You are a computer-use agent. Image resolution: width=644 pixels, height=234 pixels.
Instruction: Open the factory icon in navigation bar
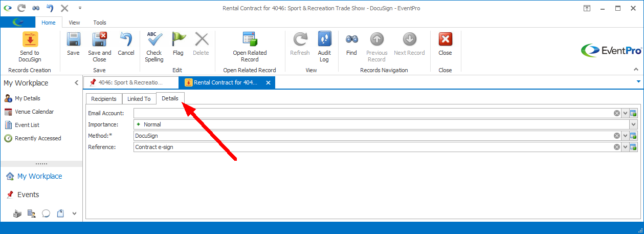pyautogui.click(x=17, y=214)
